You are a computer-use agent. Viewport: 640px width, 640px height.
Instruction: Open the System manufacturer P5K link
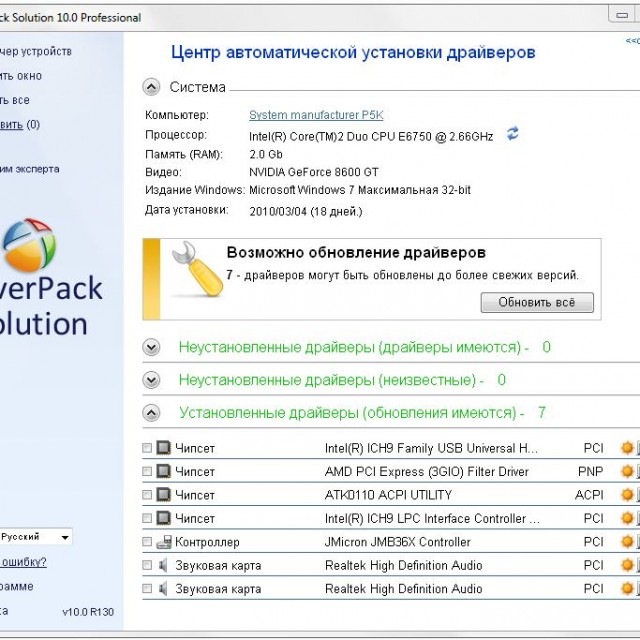pyautogui.click(x=315, y=115)
